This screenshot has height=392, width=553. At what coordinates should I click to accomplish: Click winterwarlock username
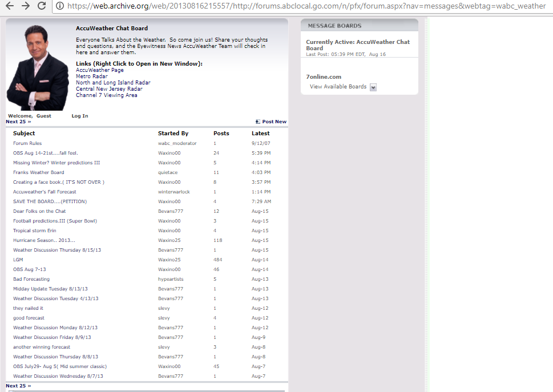click(174, 192)
